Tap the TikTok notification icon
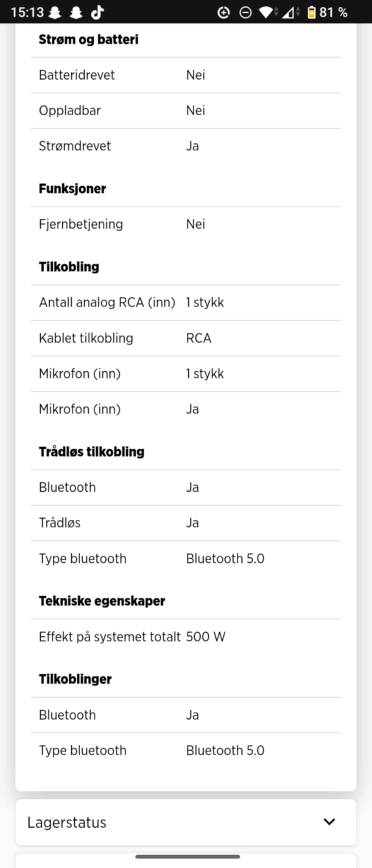This screenshot has width=372, height=868. point(97,12)
